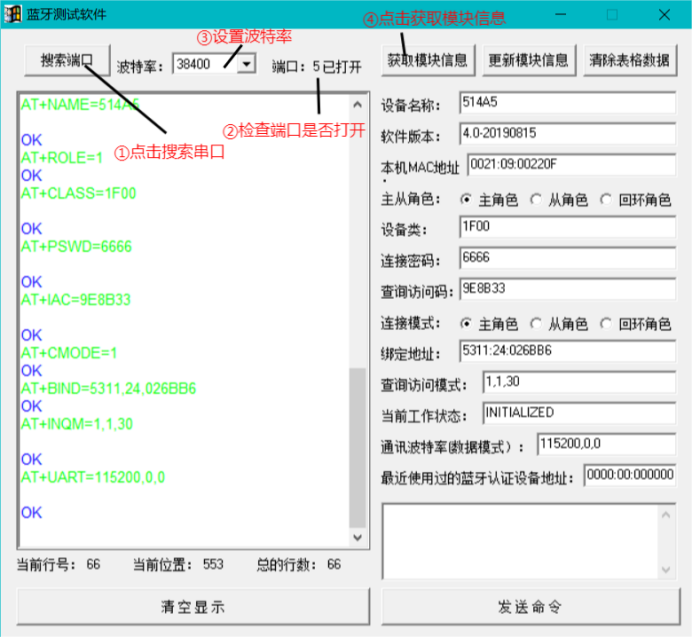Click the log scroll-up arrow
692x637 pixels.
point(357,105)
